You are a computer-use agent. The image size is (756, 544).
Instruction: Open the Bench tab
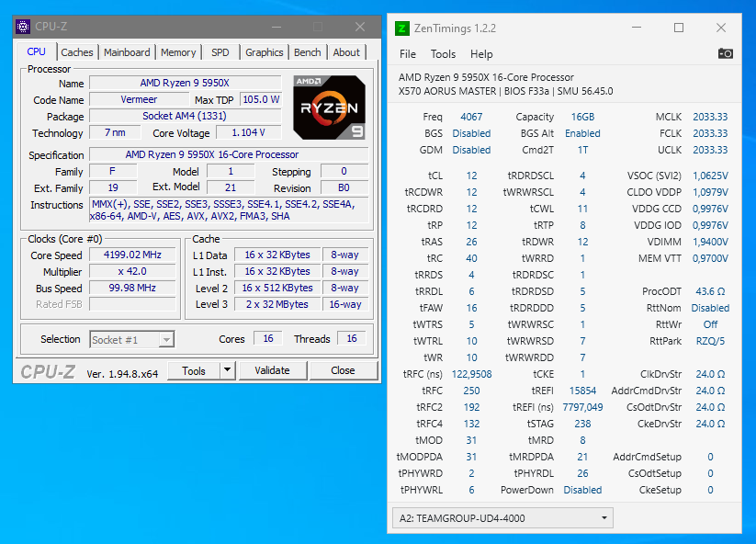tap(307, 52)
